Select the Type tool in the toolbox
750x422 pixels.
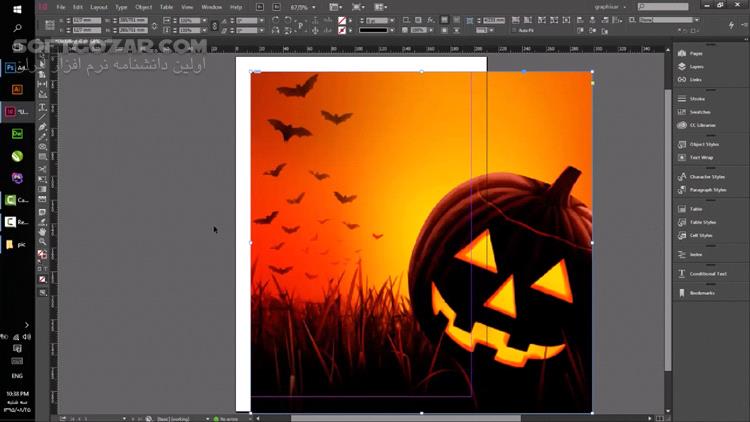pyautogui.click(x=43, y=107)
